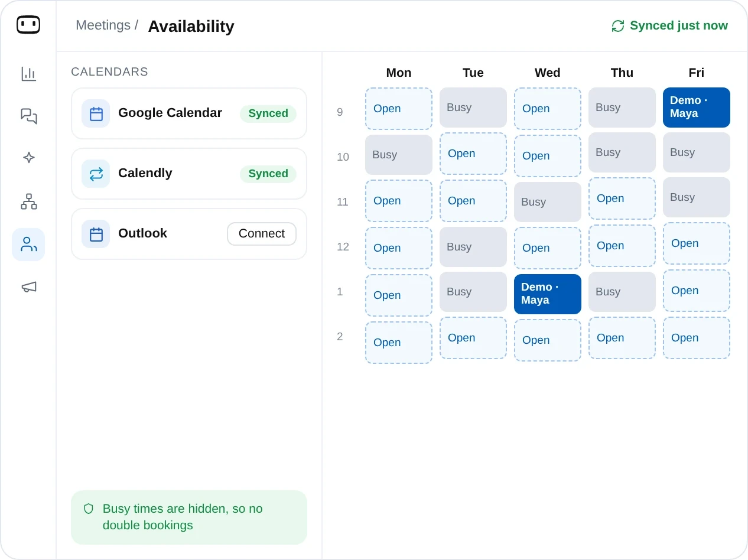Click the Calendly looping arrows icon

click(96, 174)
